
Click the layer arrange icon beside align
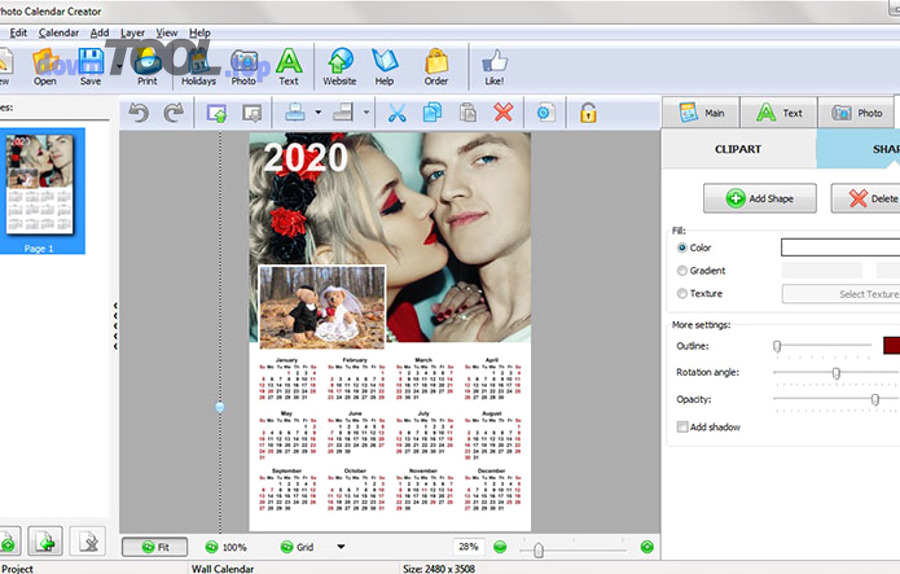tap(343, 112)
